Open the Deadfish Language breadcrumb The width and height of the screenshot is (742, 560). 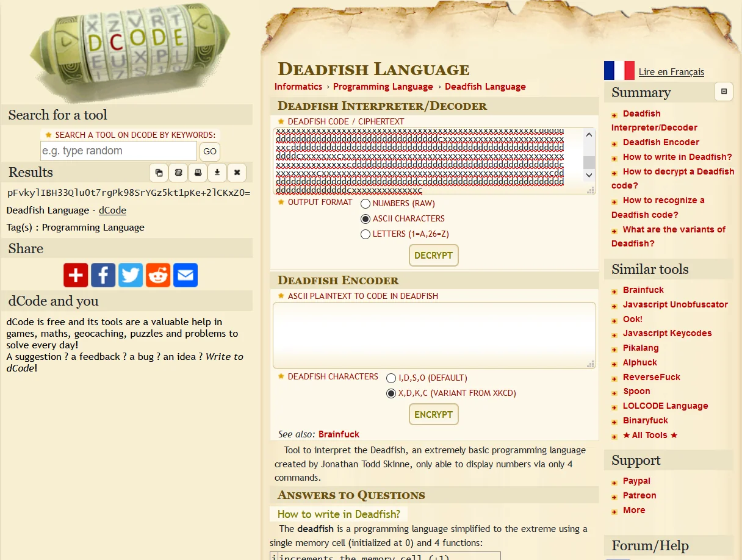click(485, 87)
